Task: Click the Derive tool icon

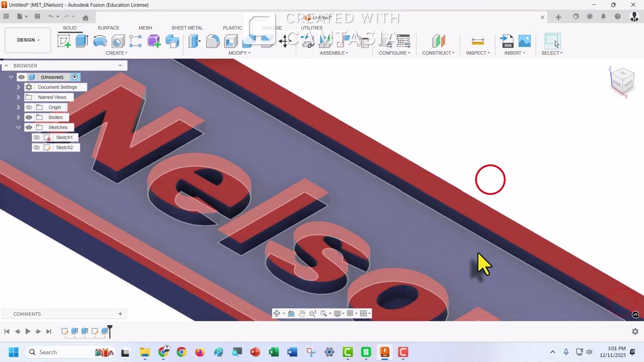Action: pos(172,41)
